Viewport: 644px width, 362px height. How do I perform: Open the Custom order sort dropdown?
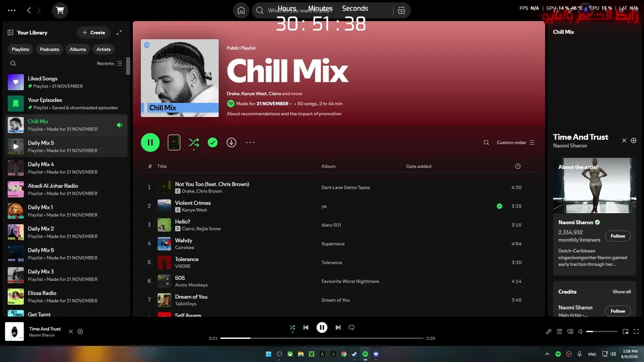515,142
